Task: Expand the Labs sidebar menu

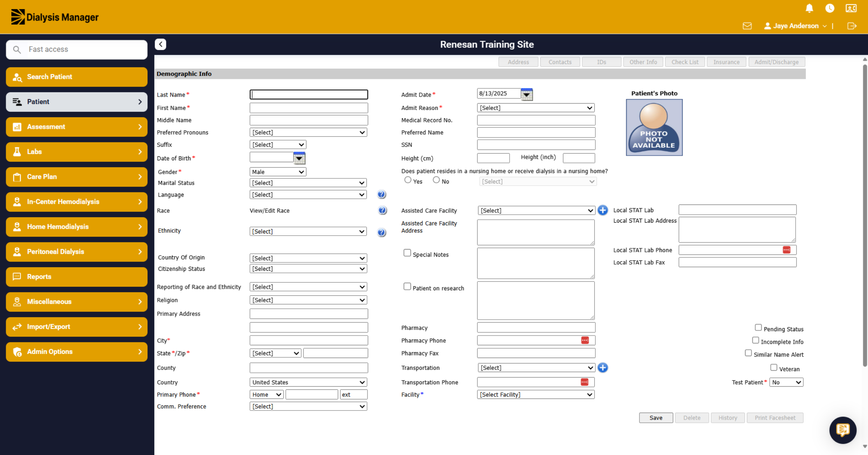Action: (x=77, y=152)
